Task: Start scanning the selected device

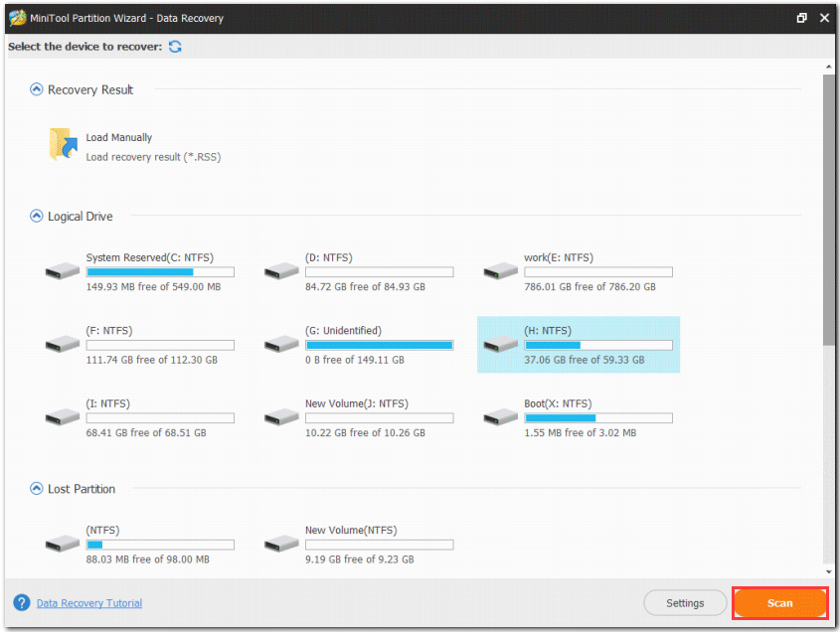Action: point(779,602)
